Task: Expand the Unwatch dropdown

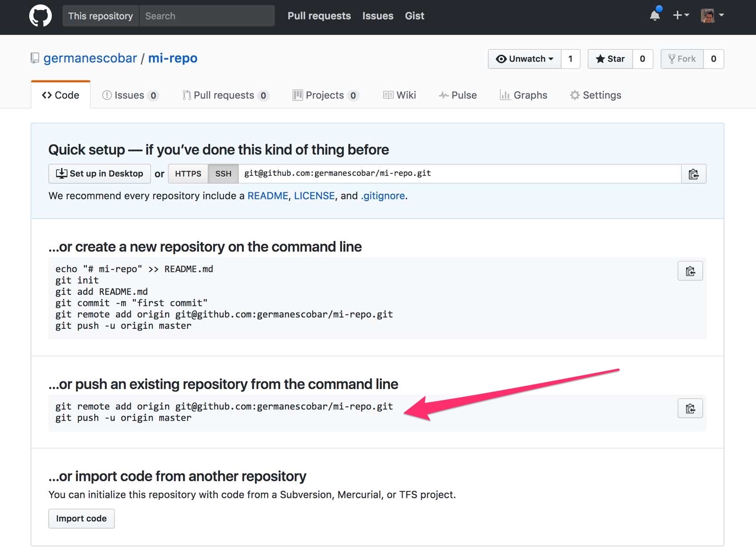Action: 524,59
